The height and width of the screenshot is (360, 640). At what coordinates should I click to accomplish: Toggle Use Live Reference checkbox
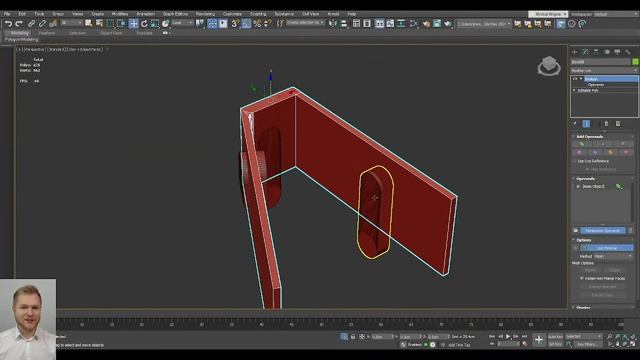point(575,161)
